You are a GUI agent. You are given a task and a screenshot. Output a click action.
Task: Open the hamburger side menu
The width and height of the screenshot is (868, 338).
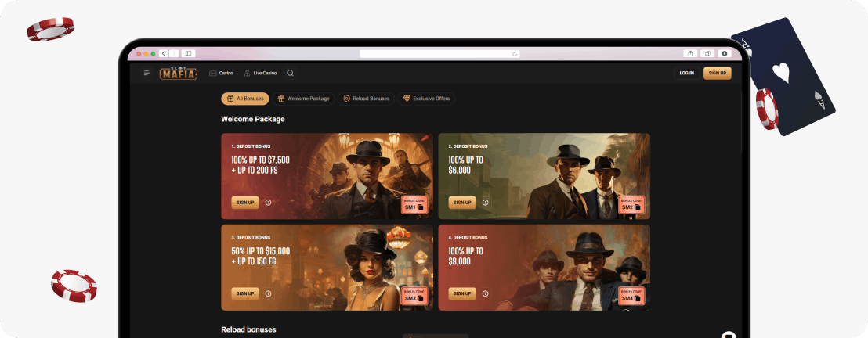click(x=146, y=73)
